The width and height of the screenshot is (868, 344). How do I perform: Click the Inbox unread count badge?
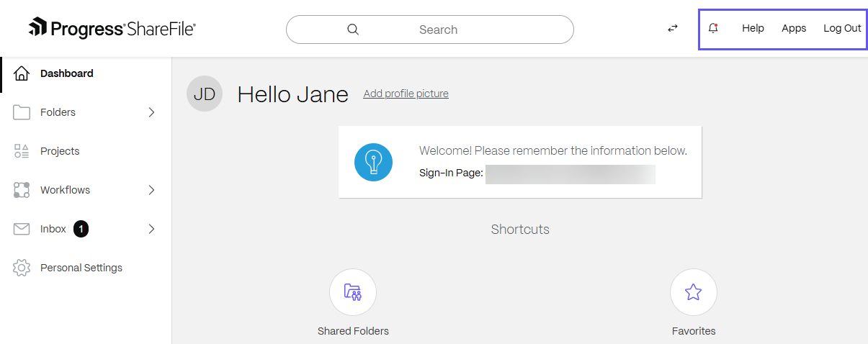(81, 229)
